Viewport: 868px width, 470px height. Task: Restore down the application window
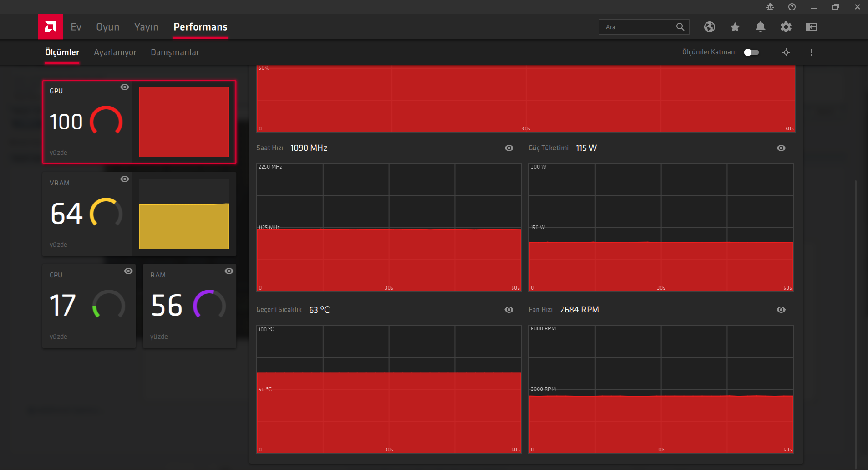pyautogui.click(x=836, y=7)
